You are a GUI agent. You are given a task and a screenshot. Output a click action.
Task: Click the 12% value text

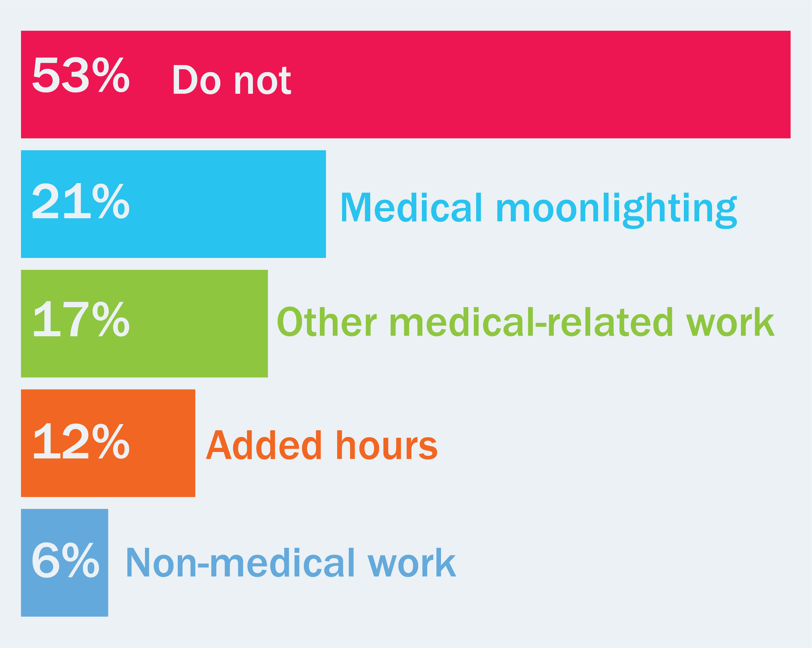[x=81, y=441]
